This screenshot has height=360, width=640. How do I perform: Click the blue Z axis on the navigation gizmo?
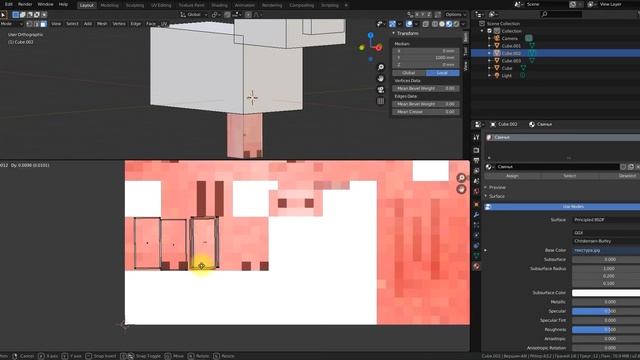tap(371, 36)
